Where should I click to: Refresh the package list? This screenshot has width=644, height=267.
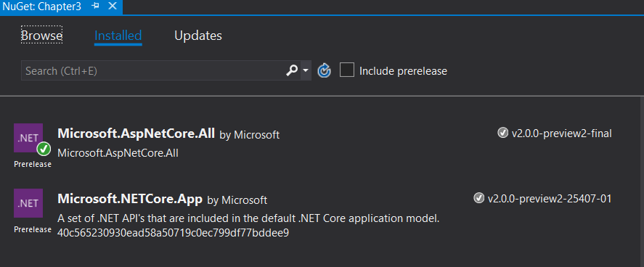point(324,71)
